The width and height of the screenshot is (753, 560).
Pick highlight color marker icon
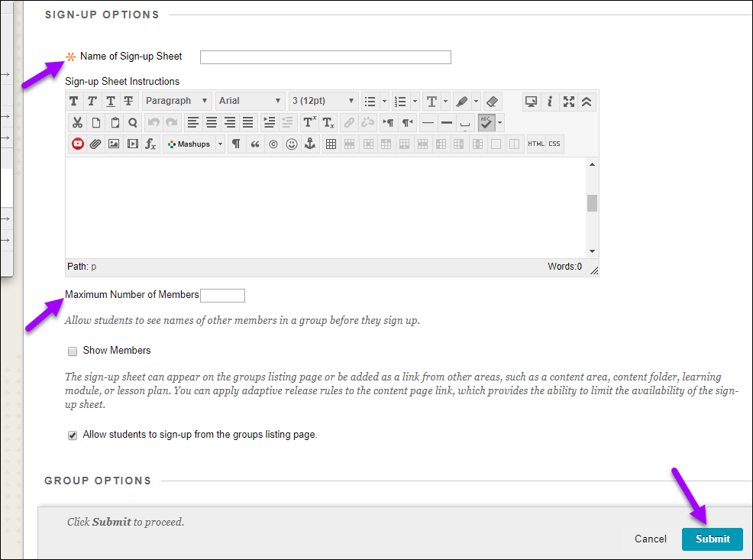point(462,102)
